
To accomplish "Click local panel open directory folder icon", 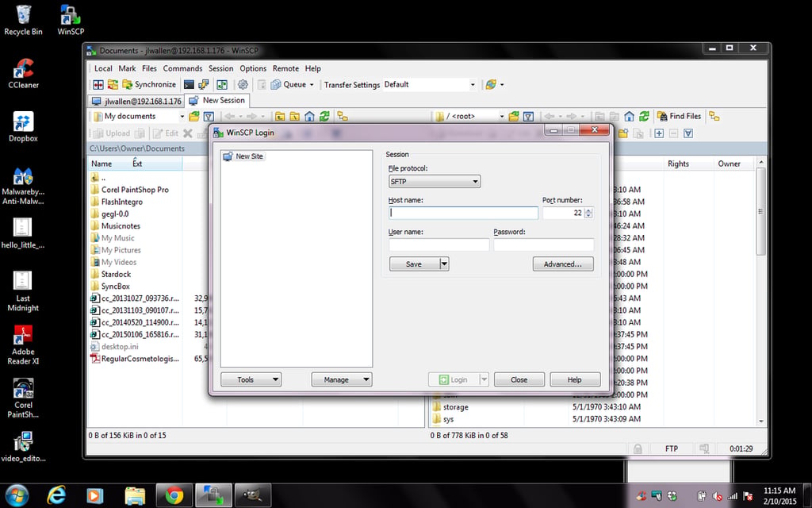I will [x=194, y=116].
